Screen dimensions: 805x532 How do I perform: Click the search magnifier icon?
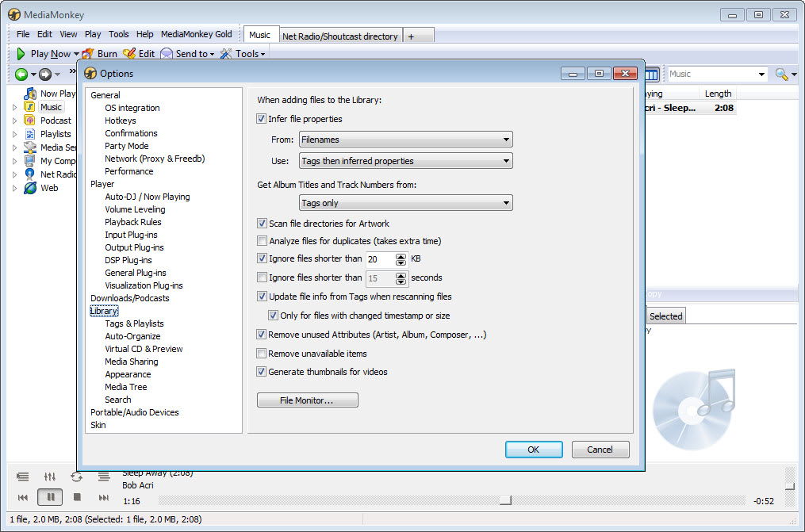click(x=781, y=75)
